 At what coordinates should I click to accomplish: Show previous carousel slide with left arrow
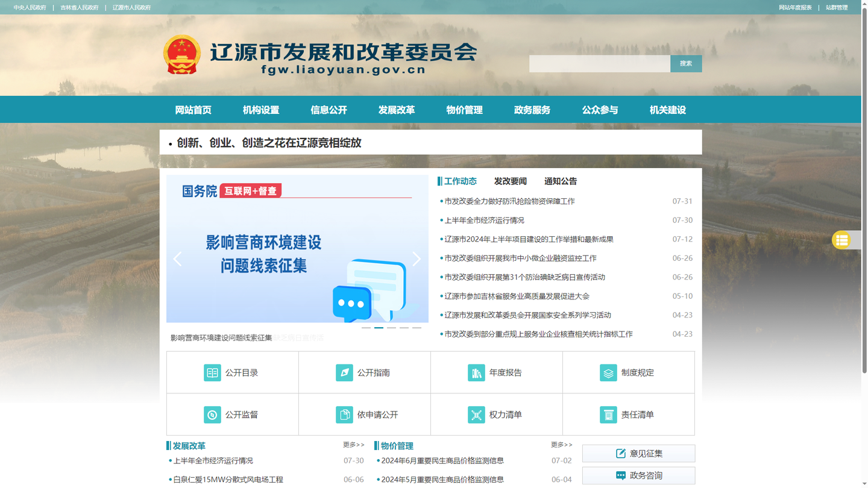(177, 259)
